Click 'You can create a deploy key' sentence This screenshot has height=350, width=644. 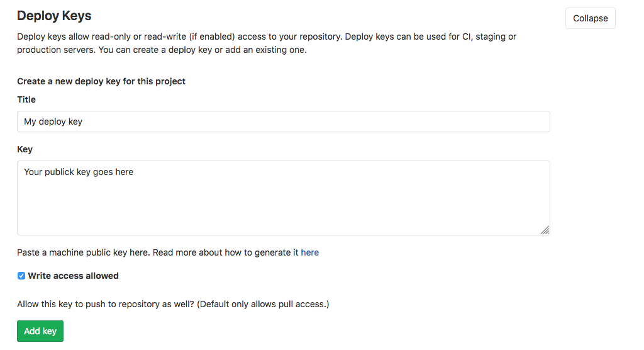(203, 50)
